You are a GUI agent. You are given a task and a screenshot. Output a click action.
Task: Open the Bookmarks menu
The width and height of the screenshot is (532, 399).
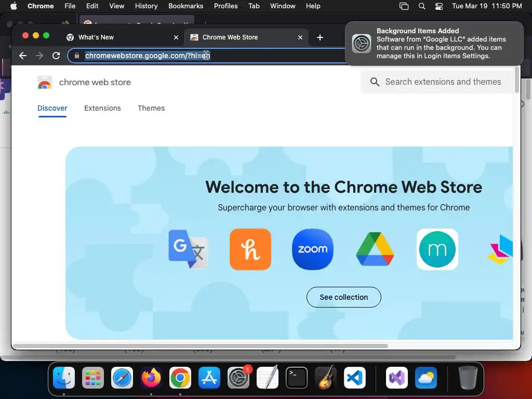185,6
